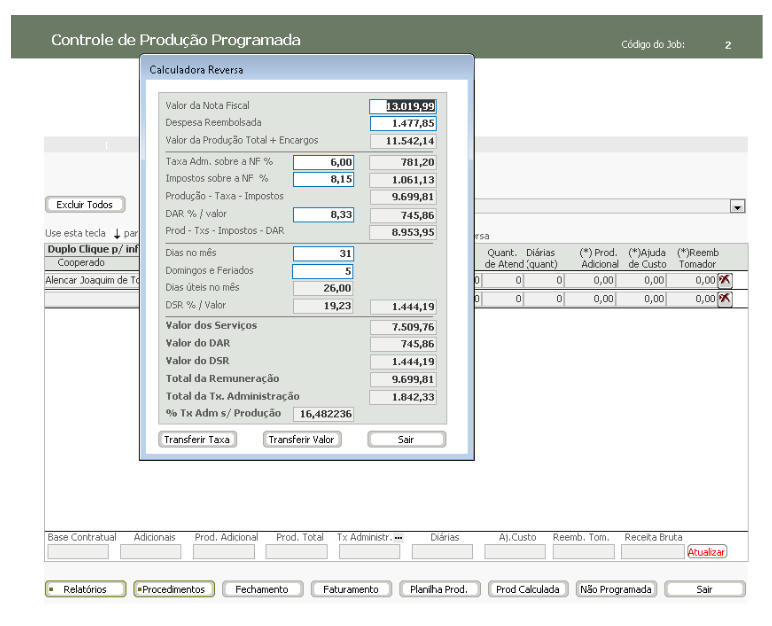Open the Procedimentos menu button
Screen dimensions: 772x626
point(172,589)
